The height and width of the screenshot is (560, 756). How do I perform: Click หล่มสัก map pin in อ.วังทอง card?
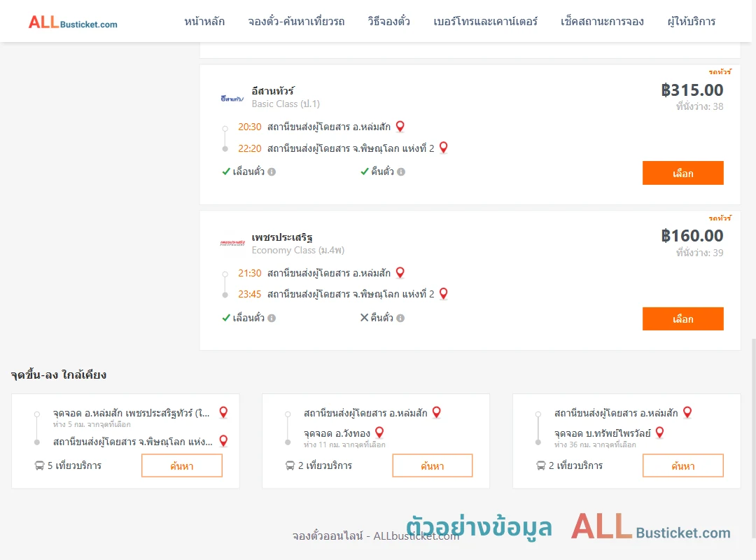[x=436, y=412]
